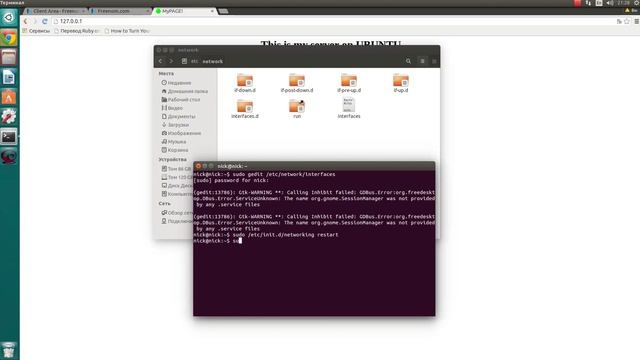Launch Google Chrome from the dock

(9, 38)
